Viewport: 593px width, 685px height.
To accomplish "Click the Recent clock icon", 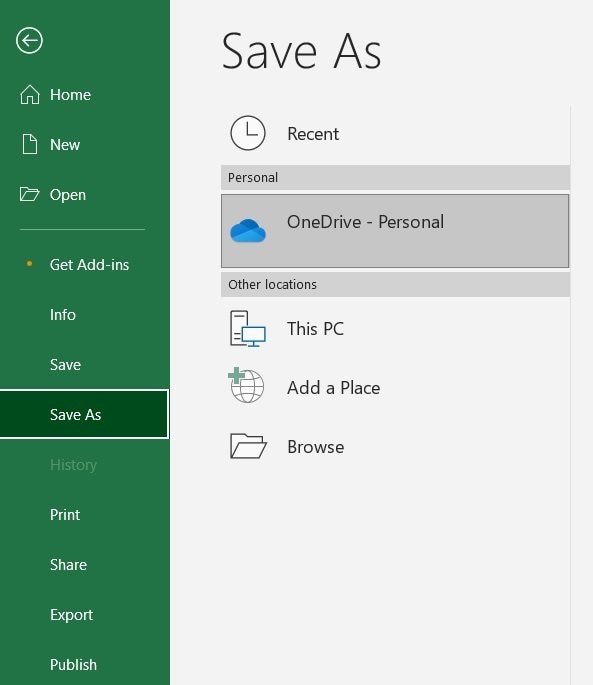I will click(x=248, y=133).
